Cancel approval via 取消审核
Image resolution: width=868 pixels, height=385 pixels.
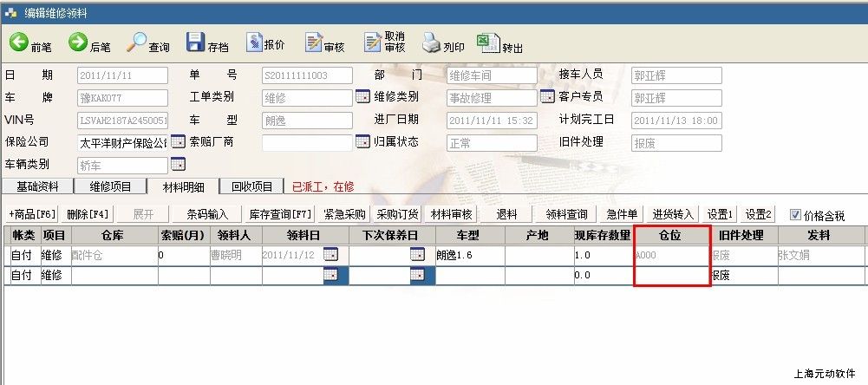tap(373, 42)
